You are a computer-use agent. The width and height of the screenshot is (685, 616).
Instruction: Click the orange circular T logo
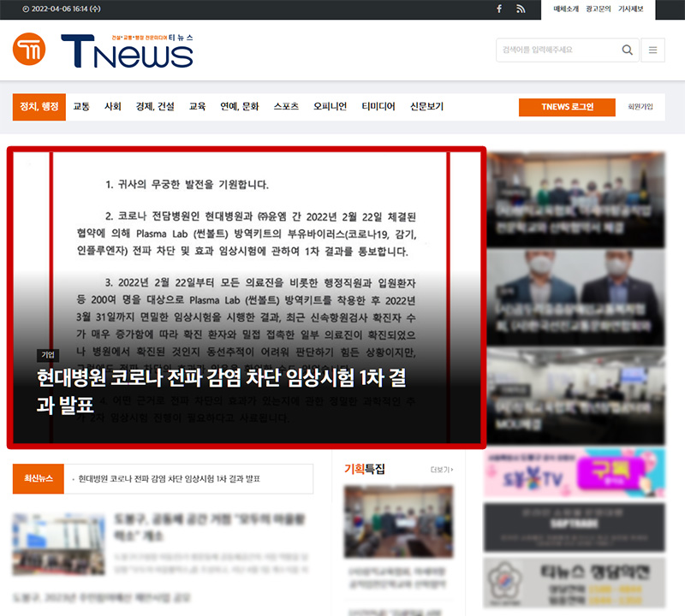coord(29,50)
